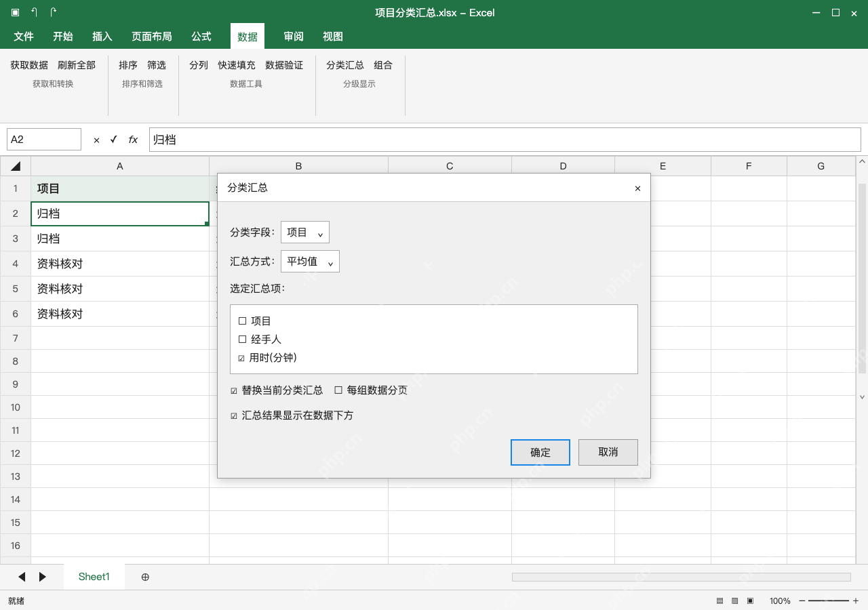The image size is (868, 610).
Task: Switch to page break preview icon
Action: (x=751, y=601)
